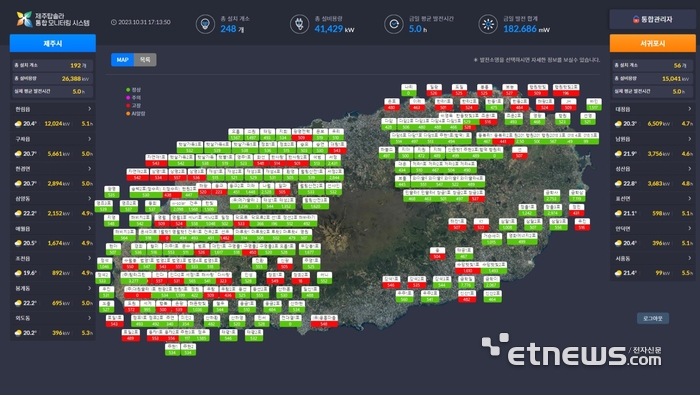700x395 pixels.
Task: Expand the 남원읍 district chevron
Action: (x=689, y=139)
